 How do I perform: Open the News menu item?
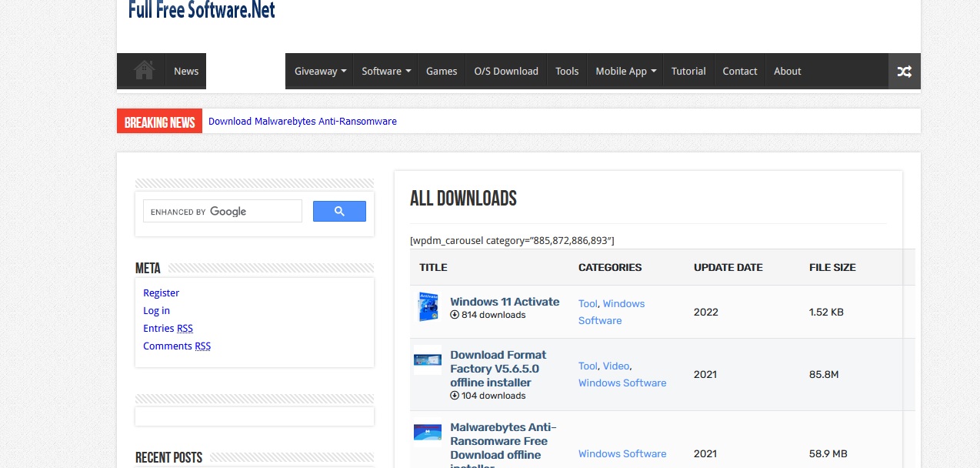[x=186, y=71]
